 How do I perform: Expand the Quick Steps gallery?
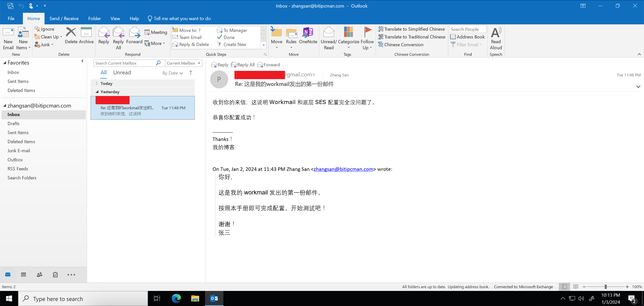[x=264, y=45]
